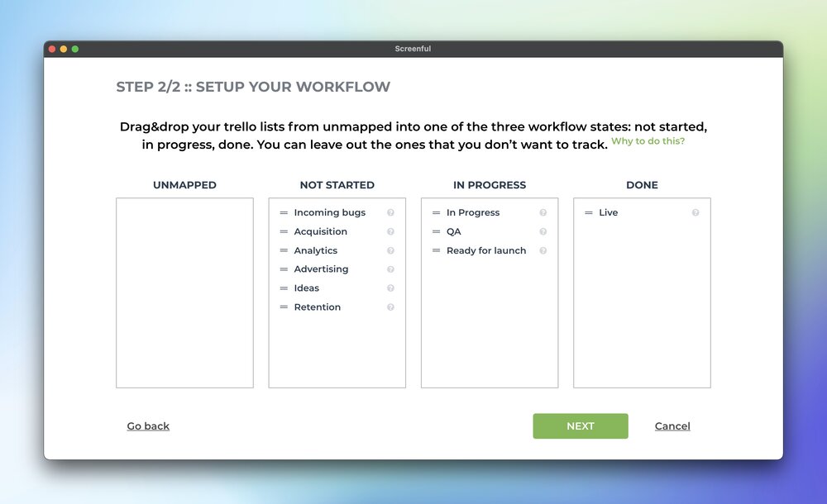Maximize window with the green button
Image resolution: width=827 pixels, height=504 pixels.
[75, 49]
